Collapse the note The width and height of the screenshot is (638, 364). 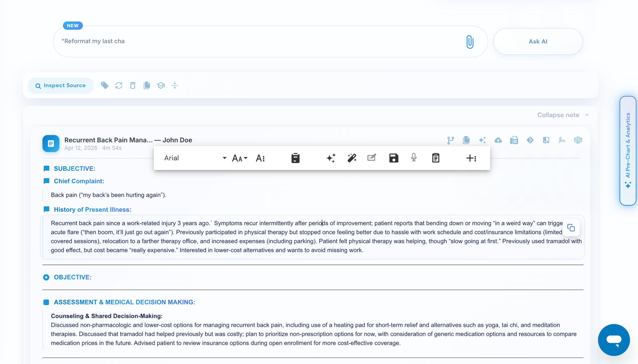563,115
